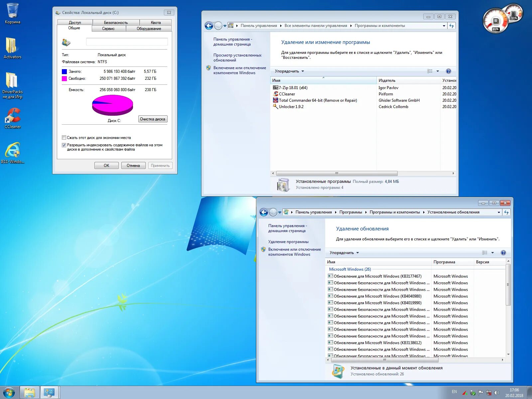Switch to the Доступ tab
The width and height of the screenshot is (532, 399).
75,23
